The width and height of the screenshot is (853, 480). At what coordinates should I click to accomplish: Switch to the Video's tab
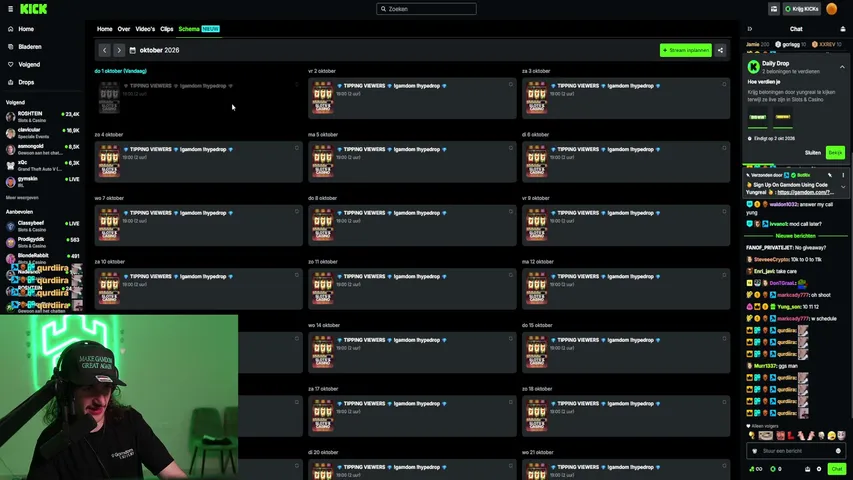click(x=145, y=29)
